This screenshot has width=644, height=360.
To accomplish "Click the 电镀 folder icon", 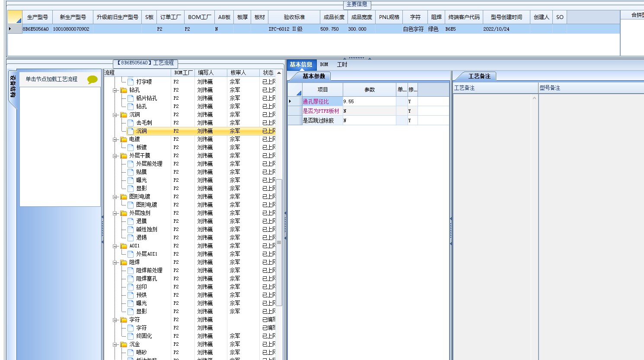I will coord(124,139).
